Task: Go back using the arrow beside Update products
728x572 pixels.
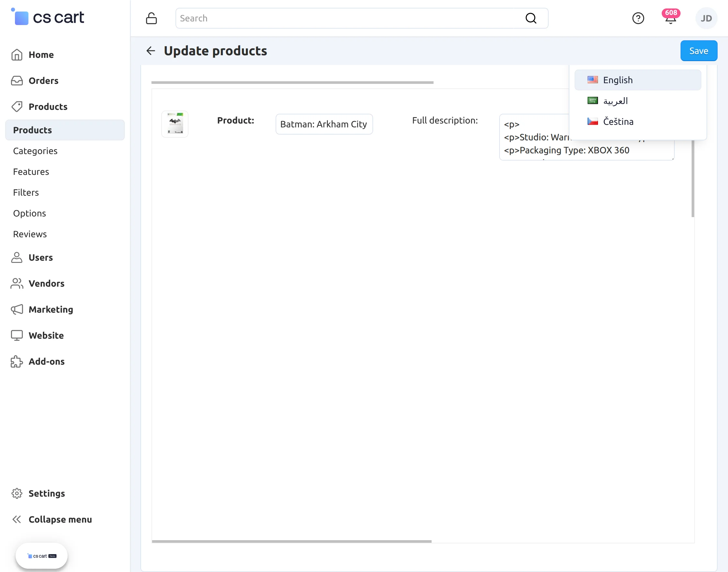Action: [151, 51]
